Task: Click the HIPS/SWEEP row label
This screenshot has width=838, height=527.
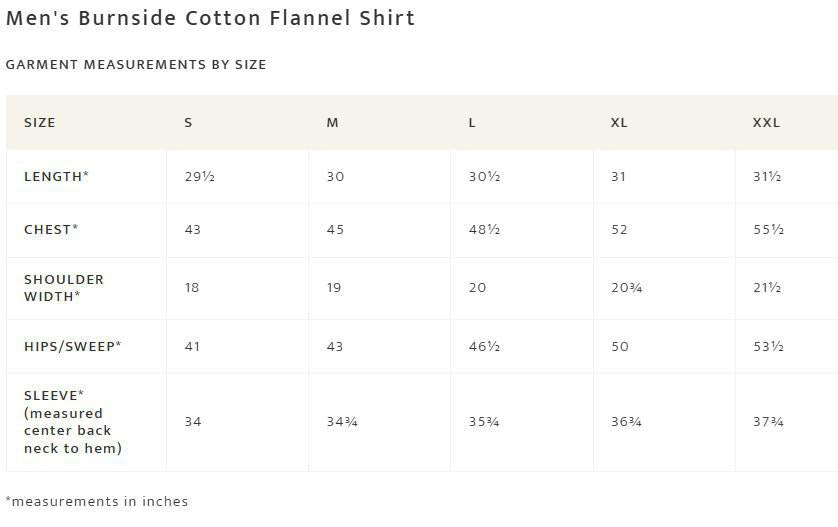Action: 73,346
